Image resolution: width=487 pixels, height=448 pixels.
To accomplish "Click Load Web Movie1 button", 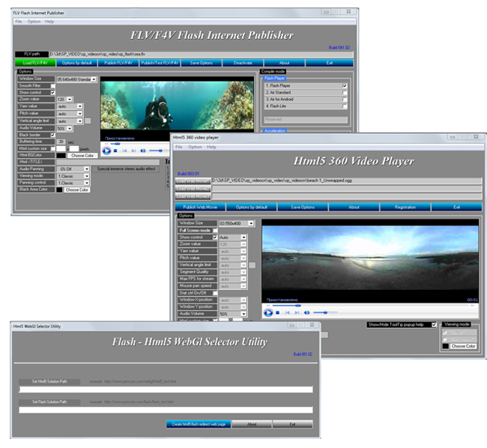I will coord(193,181).
